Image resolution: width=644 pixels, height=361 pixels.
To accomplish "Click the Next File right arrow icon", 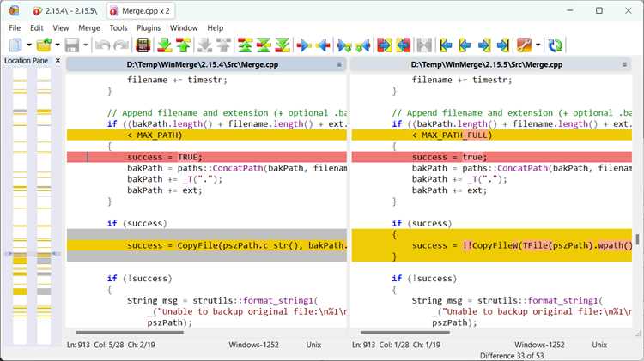I will point(484,45).
